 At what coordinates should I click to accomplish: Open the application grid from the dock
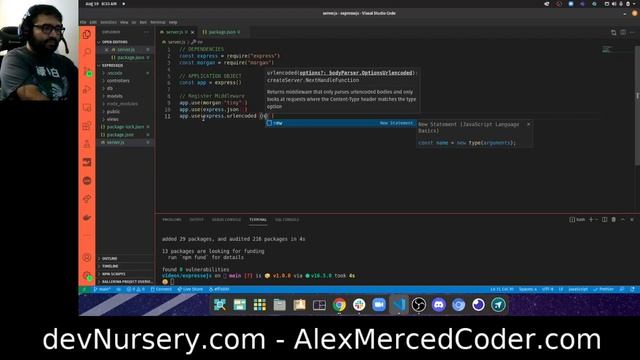(x=260, y=304)
